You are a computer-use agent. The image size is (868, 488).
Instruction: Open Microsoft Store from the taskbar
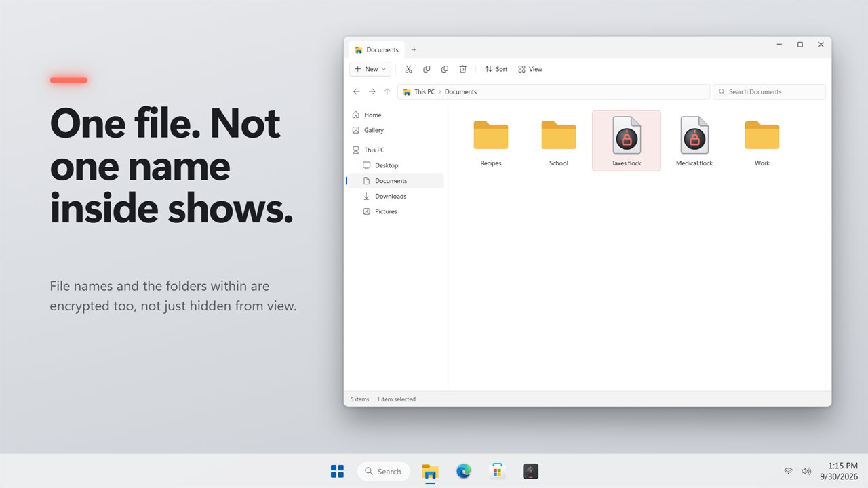point(497,471)
